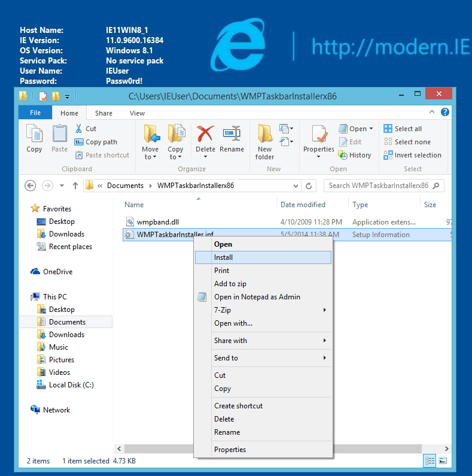The image size is (472, 476).
Task: Choose Install from context menu
Action: pos(263,257)
